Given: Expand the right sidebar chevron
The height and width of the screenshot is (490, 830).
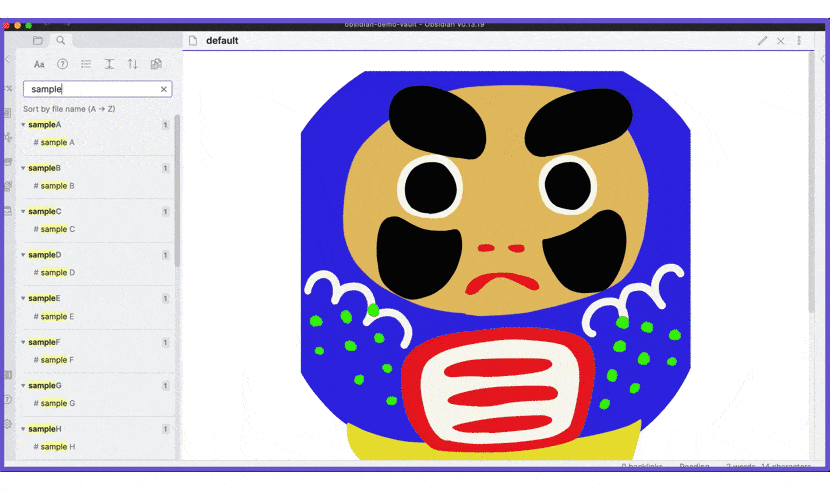Looking at the screenshot, I should pos(823,59).
